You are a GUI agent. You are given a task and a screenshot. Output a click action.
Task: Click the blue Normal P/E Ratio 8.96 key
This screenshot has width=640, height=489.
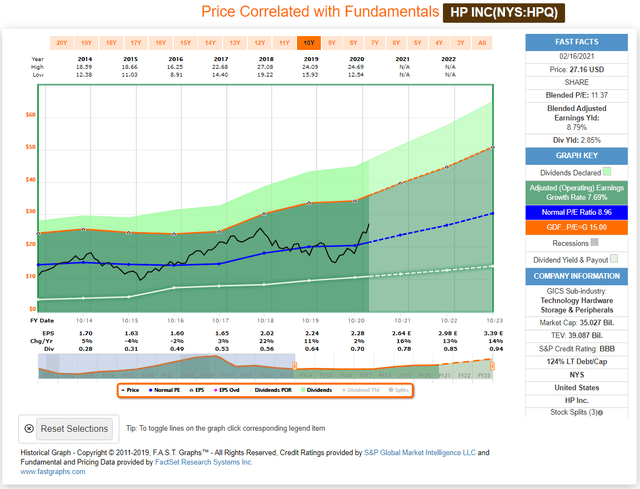pyautogui.click(x=576, y=212)
